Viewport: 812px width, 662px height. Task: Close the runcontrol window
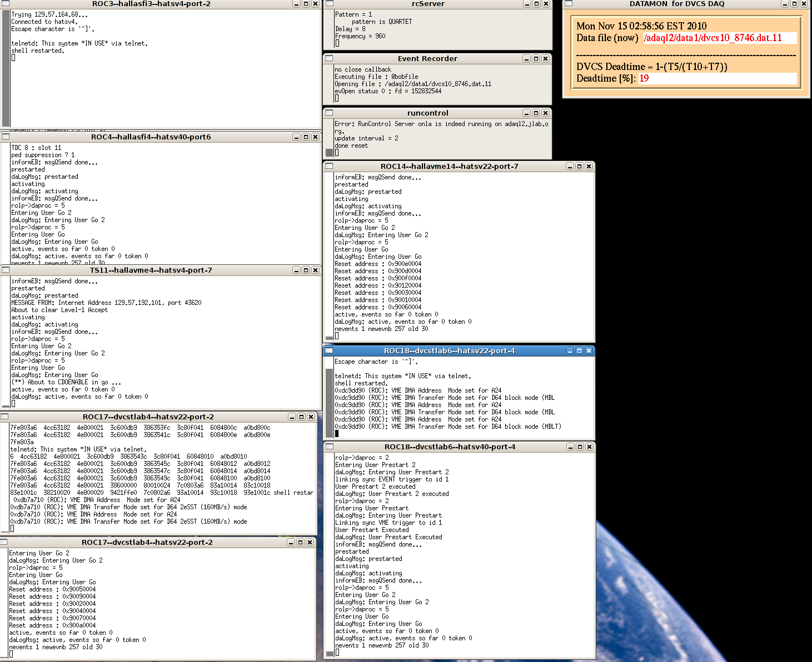click(x=545, y=113)
